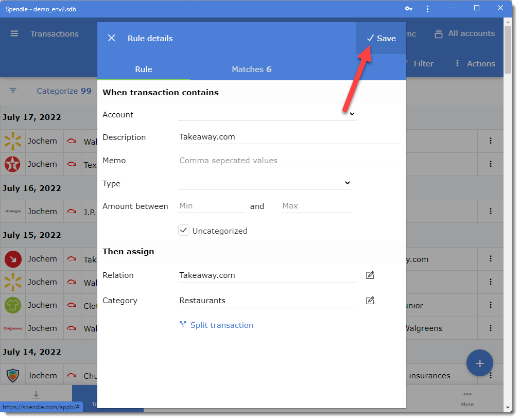The height and width of the screenshot is (420, 520).
Task: Click the July 14, 2022 date header
Action: [x=32, y=352]
